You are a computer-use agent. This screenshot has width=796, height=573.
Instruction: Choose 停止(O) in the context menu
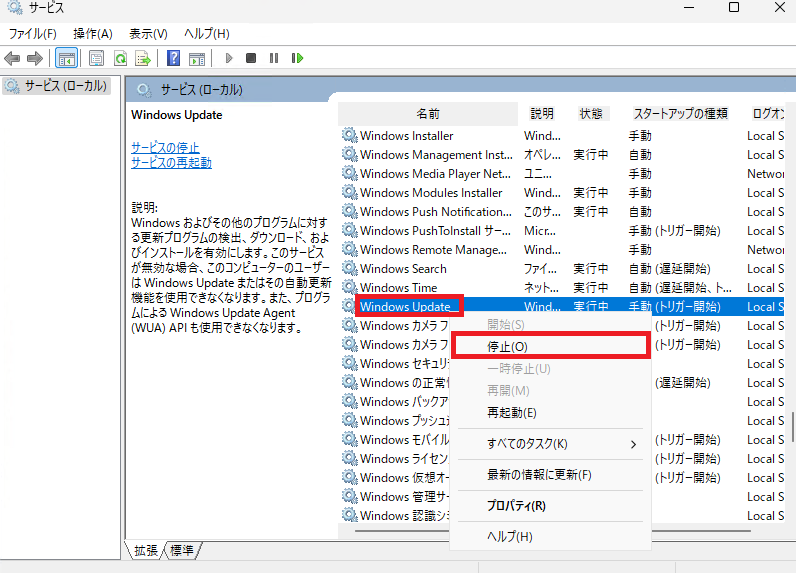(507, 347)
